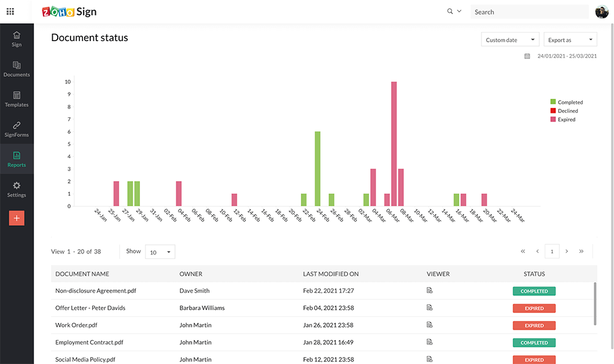Go to the next page arrow
This screenshot has width=614, height=364.
coord(567,251)
